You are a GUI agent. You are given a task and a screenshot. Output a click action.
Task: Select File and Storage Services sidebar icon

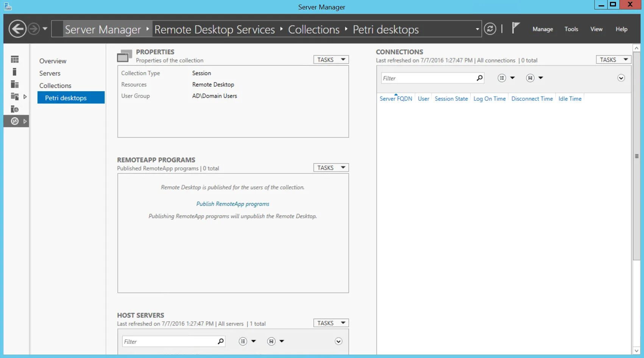15,97
